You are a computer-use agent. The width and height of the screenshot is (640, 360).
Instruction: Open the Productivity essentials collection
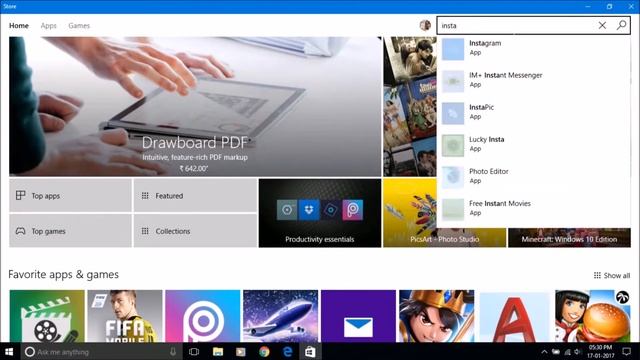[320, 213]
